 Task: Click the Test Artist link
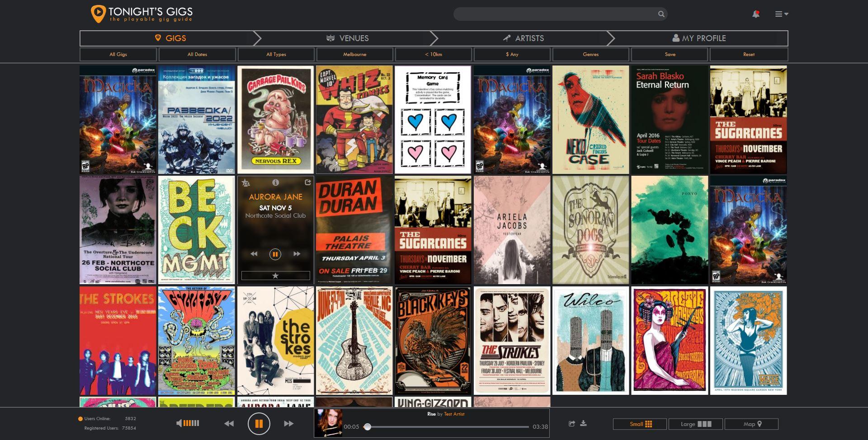point(454,414)
